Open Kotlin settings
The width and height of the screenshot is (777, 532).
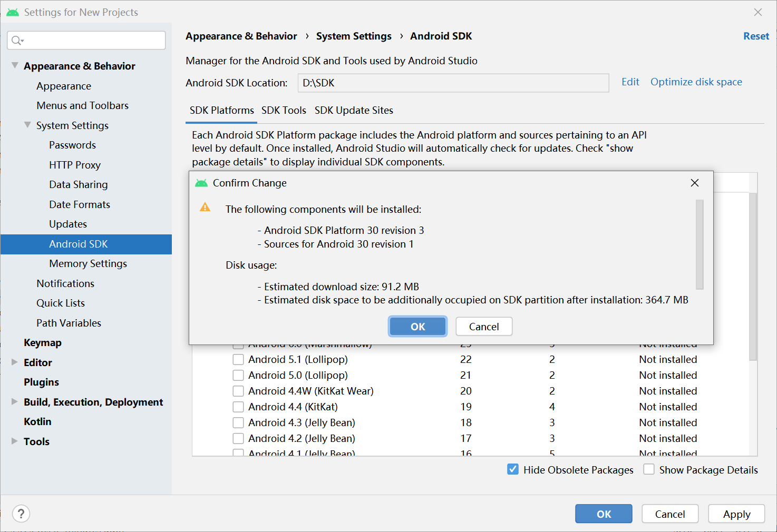37,421
